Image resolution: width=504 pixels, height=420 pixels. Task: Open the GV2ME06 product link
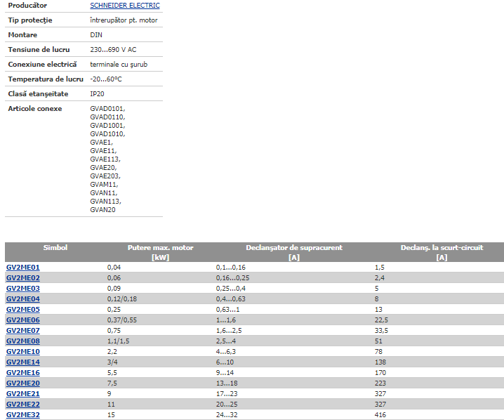click(x=23, y=320)
